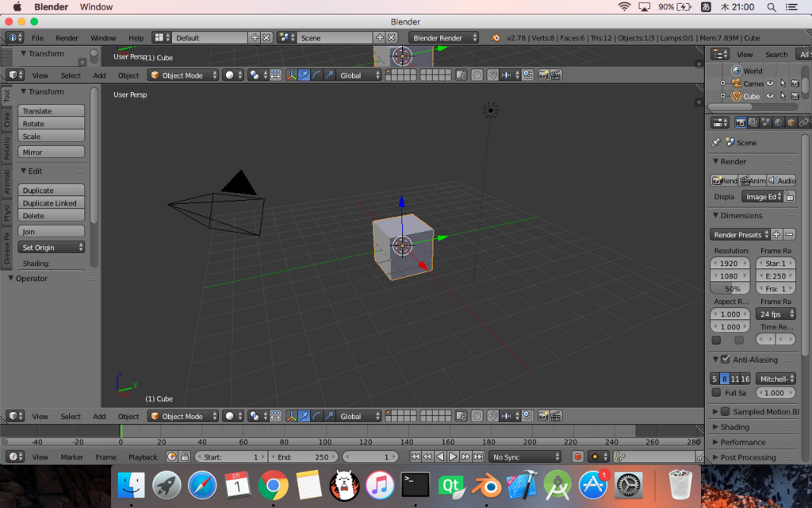Toggle the time lock icon in Timeline header
This screenshot has height=508, width=812.
[185, 456]
